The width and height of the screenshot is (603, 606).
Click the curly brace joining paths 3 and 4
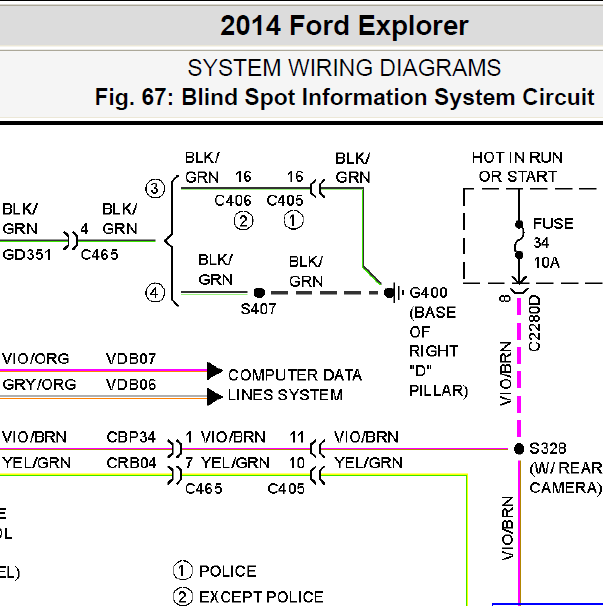pos(172,241)
